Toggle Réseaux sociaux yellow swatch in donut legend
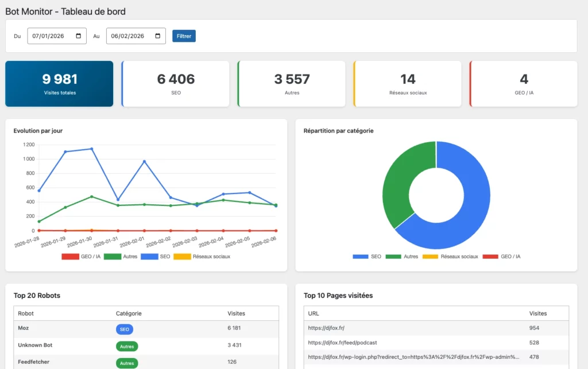Viewport: 588px width, 369px height. 430,257
